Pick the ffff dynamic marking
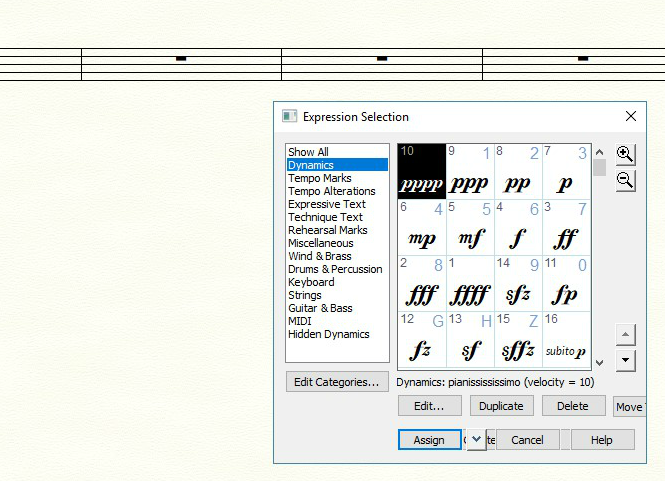 point(469,283)
